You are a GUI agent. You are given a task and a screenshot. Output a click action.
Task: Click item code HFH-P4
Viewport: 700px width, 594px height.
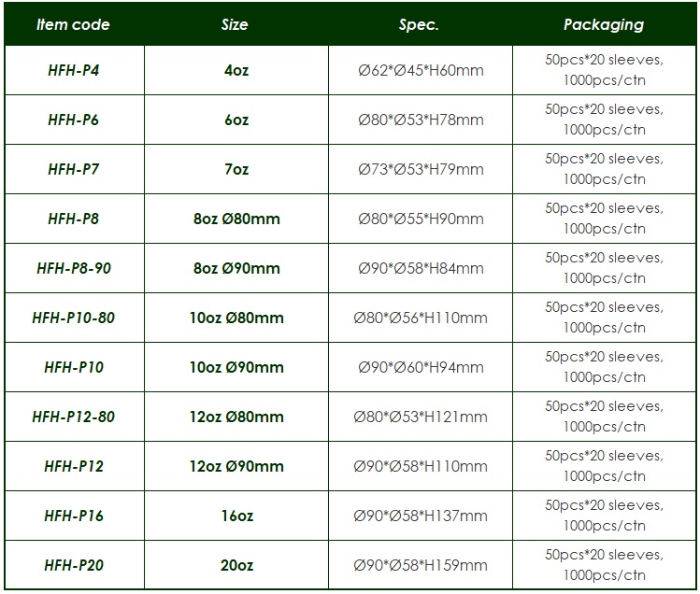(74, 70)
